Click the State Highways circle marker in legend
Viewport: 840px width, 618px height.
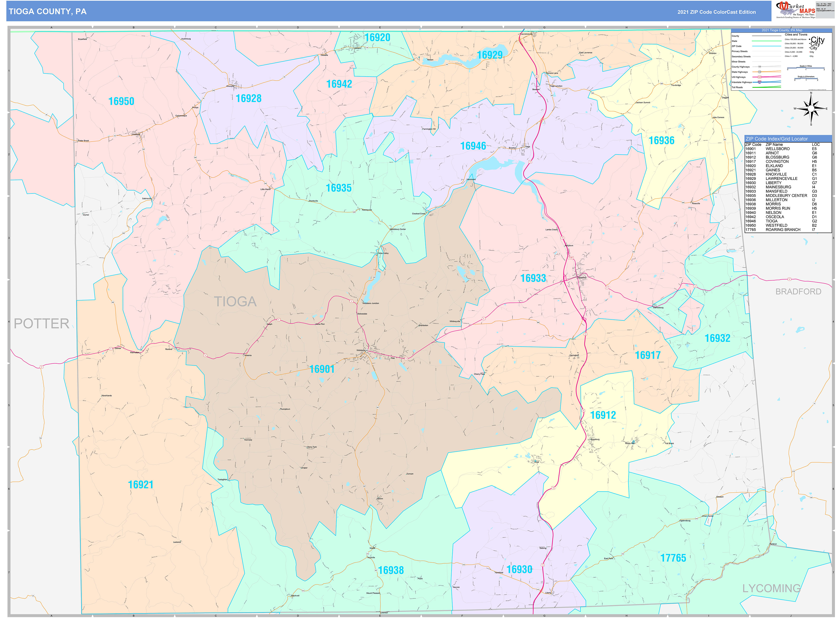[760, 72]
